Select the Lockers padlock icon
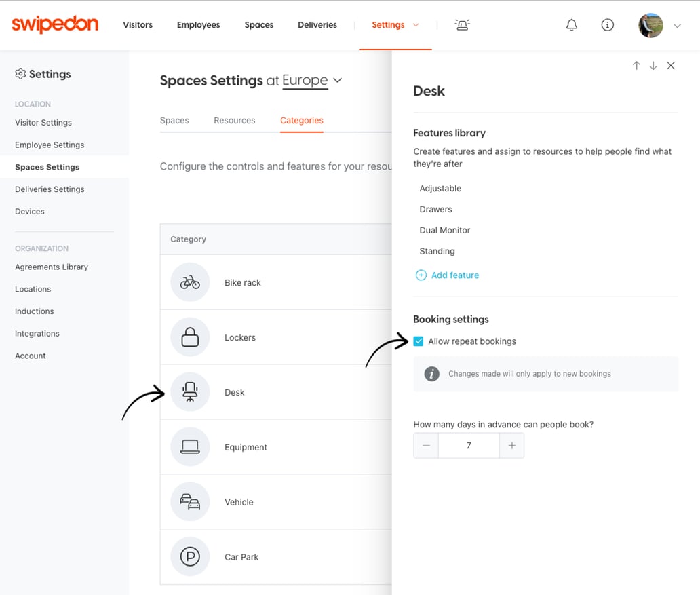 (189, 337)
